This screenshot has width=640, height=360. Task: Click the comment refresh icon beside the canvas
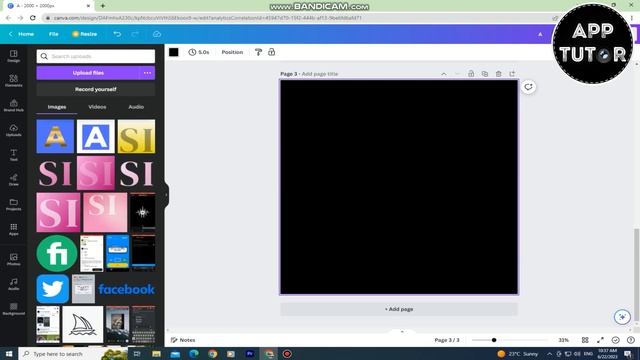coord(528,87)
